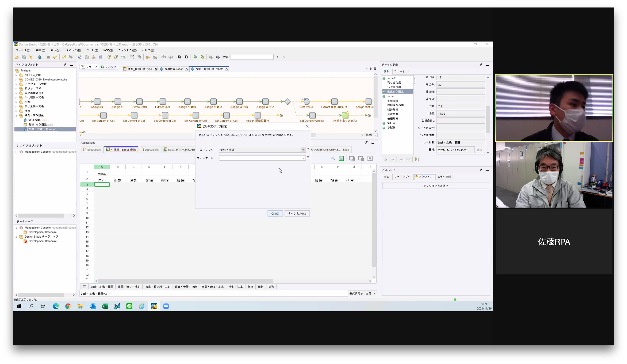Click the Paste clipboard toolbar icon
Viewport: 627px width, 364px height.
coord(94,57)
